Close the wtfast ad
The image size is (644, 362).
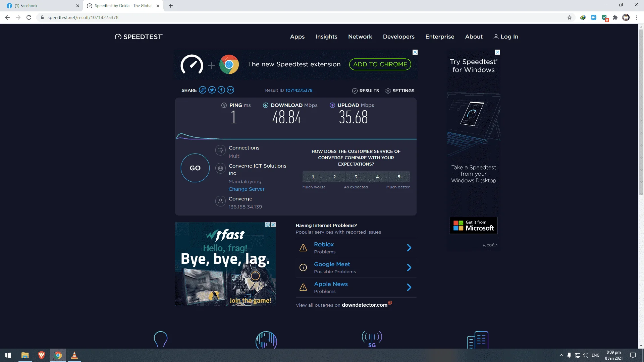point(273,225)
